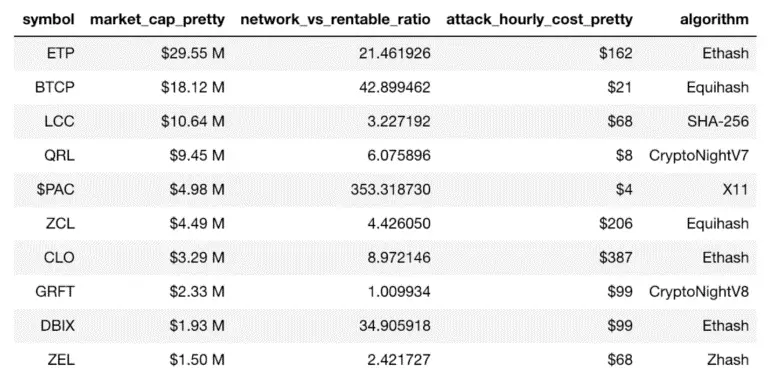The width and height of the screenshot is (768, 389).
Task: Select the DBIX symbol cell
Action: (x=58, y=325)
